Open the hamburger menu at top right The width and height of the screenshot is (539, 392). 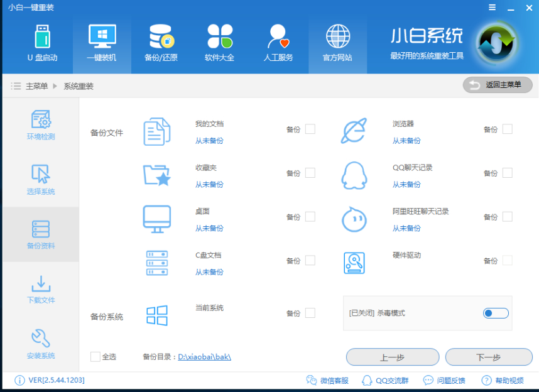493,8
